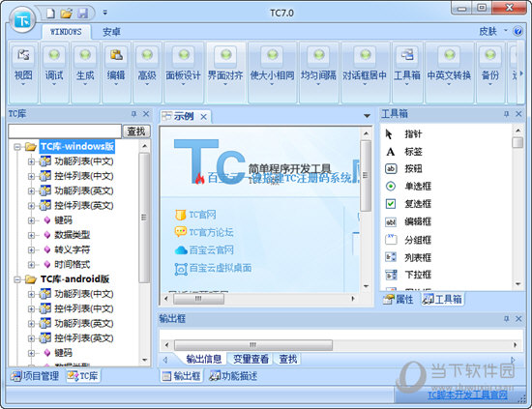Close the 示例 document tab
532x409 pixels.
203,117
